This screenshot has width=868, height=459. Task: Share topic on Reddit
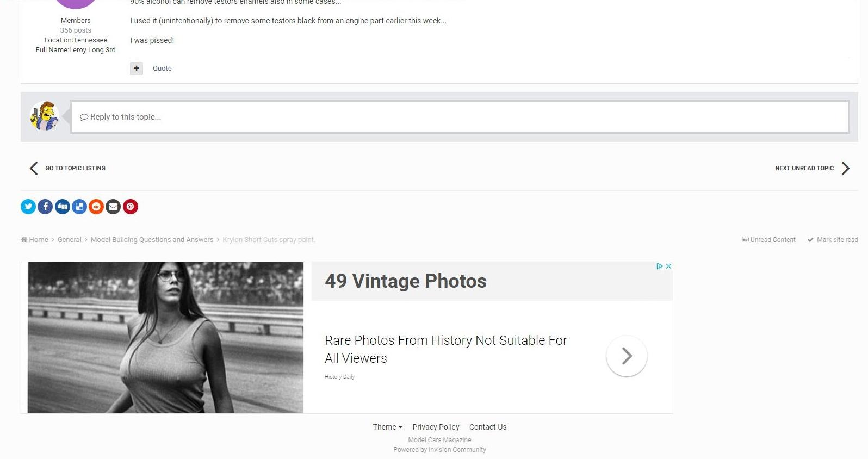[96, 207]
